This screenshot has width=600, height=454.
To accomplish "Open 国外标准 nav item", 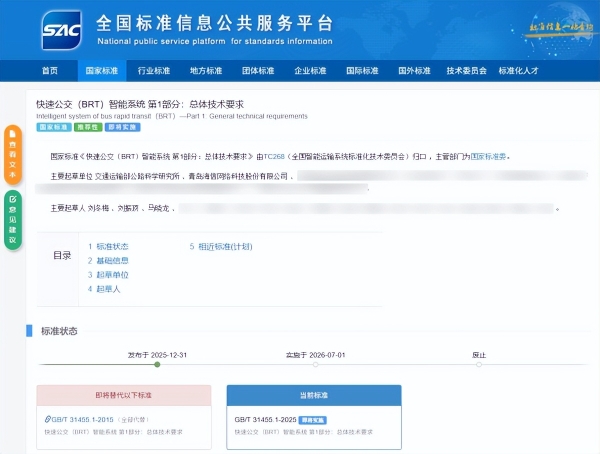I will [x=414, y=71].
